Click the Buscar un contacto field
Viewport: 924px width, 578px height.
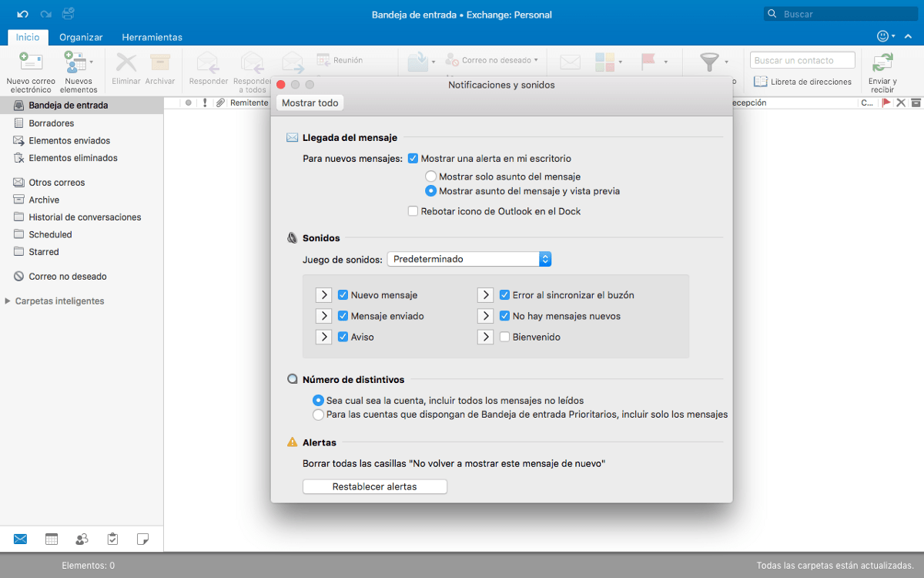802,60
